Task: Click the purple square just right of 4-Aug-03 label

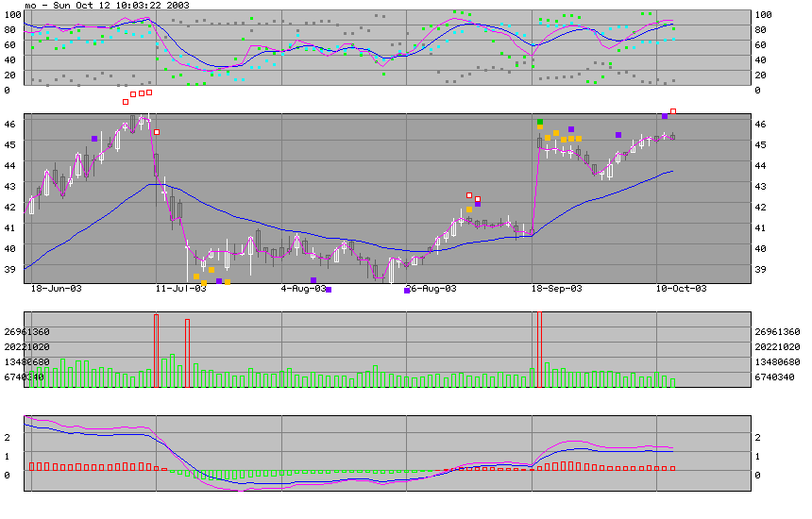Action: tap(329, 290)
